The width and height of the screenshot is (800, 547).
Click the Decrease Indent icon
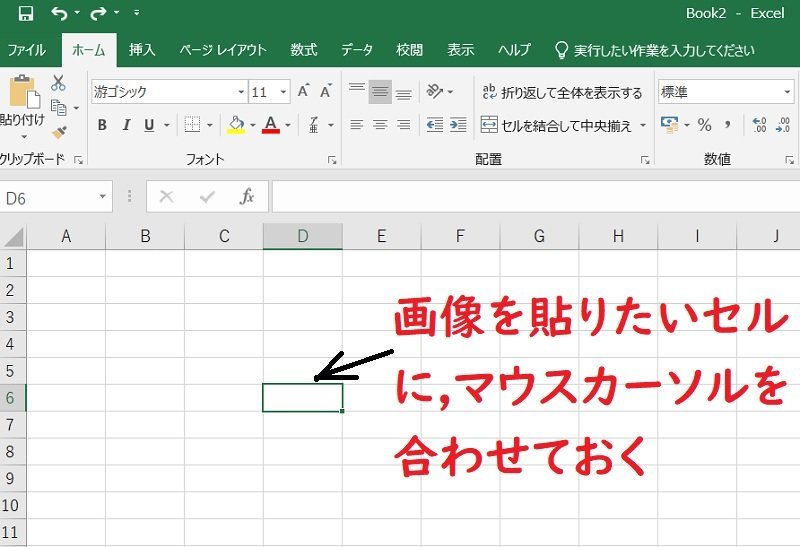[435, 125]
